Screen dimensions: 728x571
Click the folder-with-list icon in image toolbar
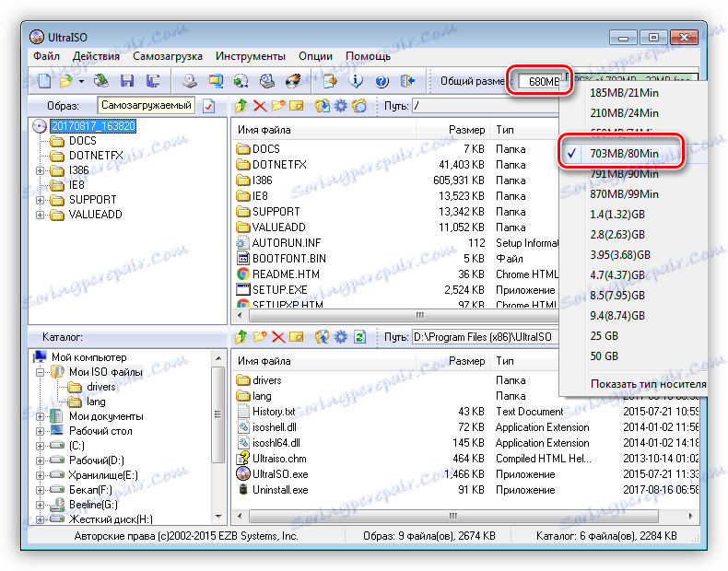(x=358, y=106)
